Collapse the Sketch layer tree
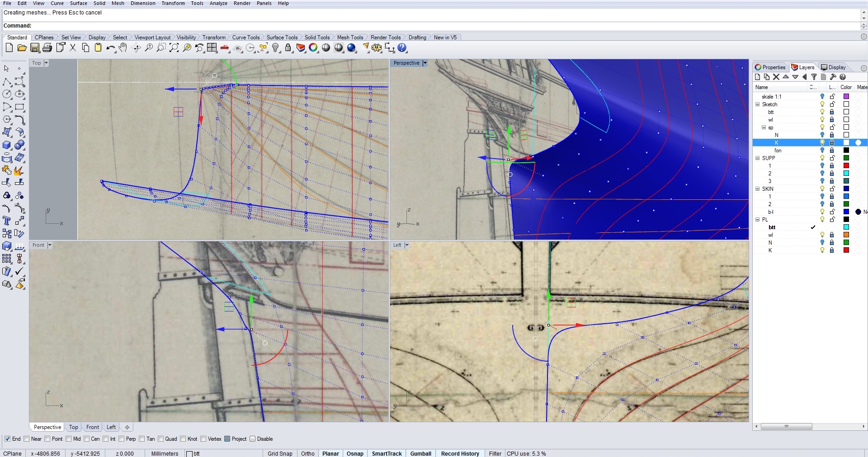The height and width of the screenshot is (457, 868). [757, 104]
